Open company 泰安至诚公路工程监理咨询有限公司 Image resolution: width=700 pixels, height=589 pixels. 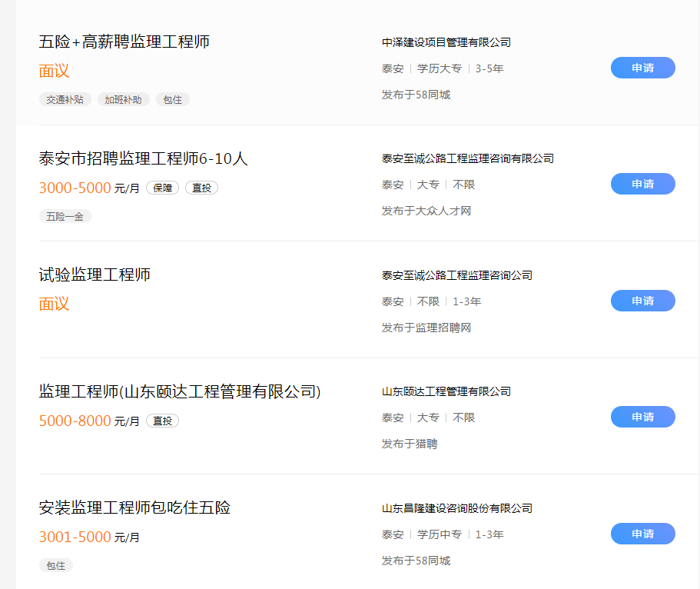click(467, 158)
